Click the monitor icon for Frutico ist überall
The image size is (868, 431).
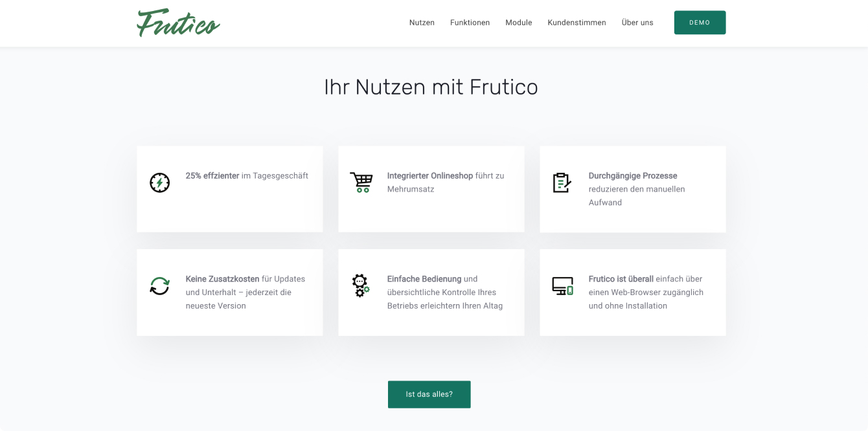pos(563,286)
